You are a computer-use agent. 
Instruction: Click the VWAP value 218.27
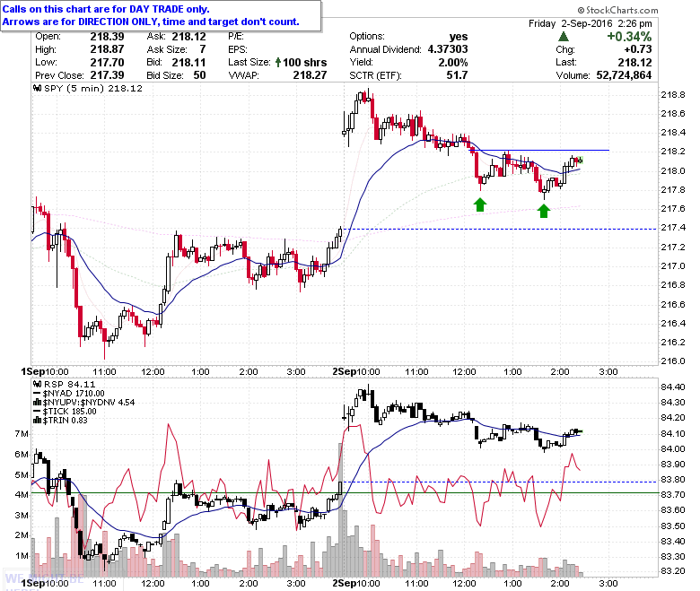coord(310,75)
